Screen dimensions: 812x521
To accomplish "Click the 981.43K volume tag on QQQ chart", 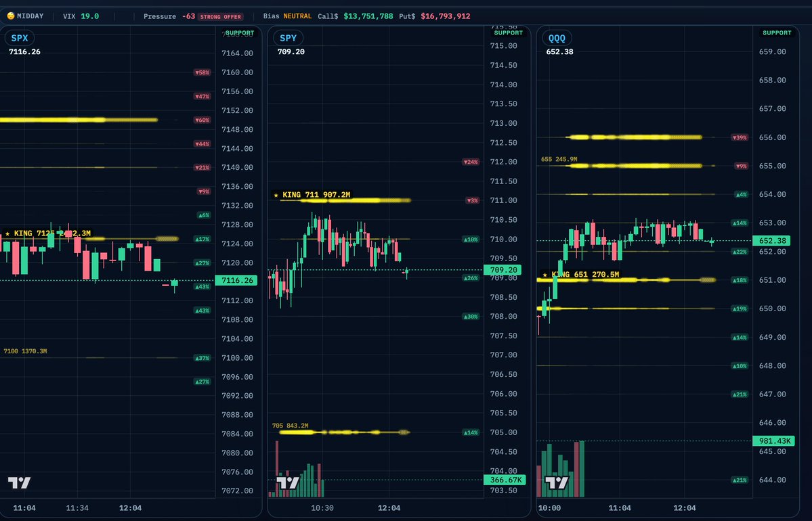I will point(773,440).
